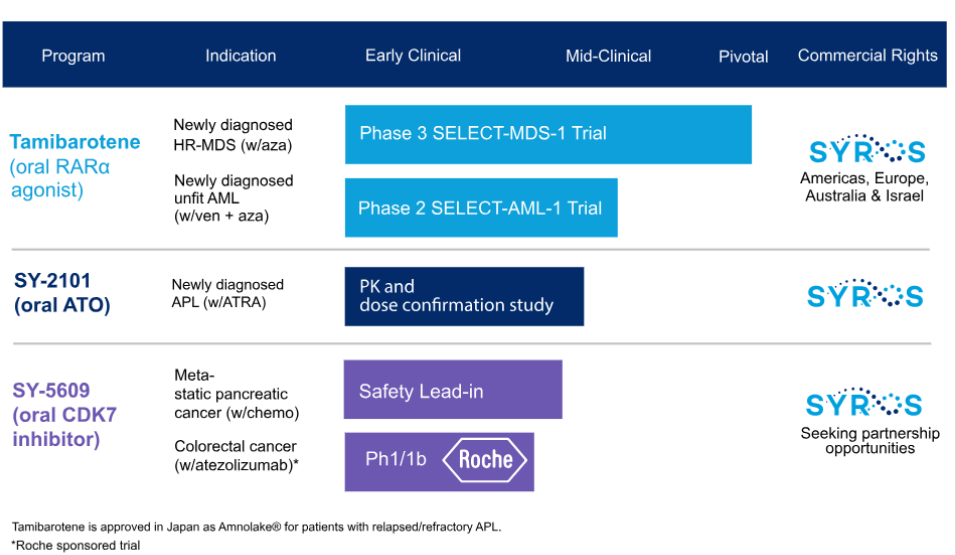956x555 pixels.
Task: Select the PK and dose confirmation bar
Action: click(x=464, y=296)
